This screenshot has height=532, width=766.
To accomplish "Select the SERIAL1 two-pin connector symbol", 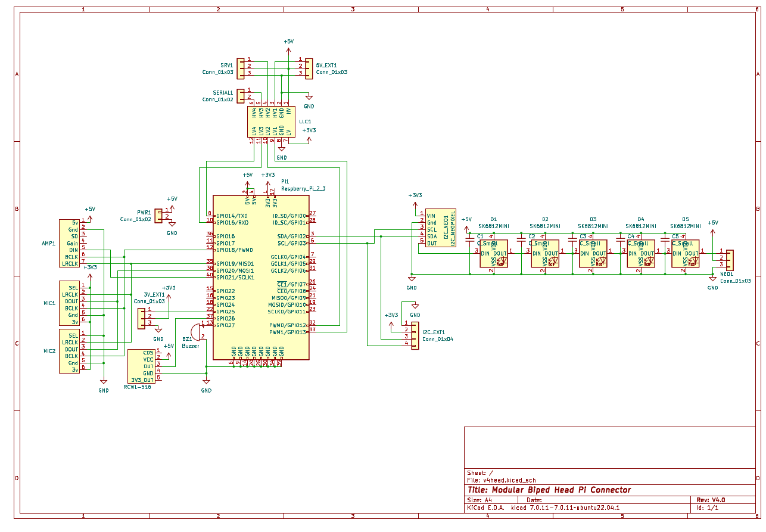I will click(240, 95).
